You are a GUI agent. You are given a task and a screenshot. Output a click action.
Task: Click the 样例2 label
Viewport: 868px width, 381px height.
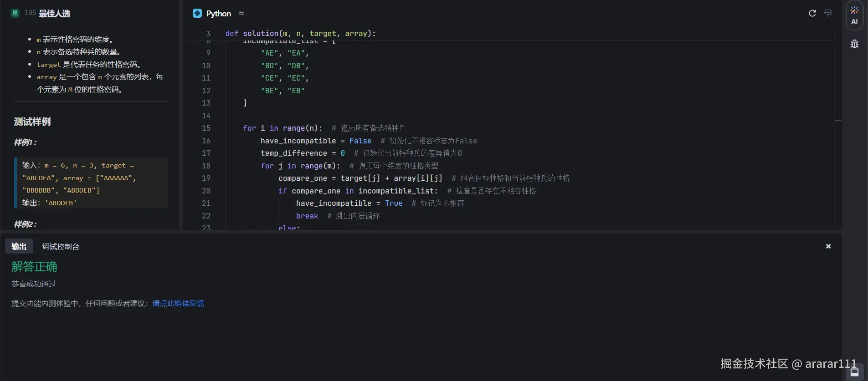click(x=25, y=224)
